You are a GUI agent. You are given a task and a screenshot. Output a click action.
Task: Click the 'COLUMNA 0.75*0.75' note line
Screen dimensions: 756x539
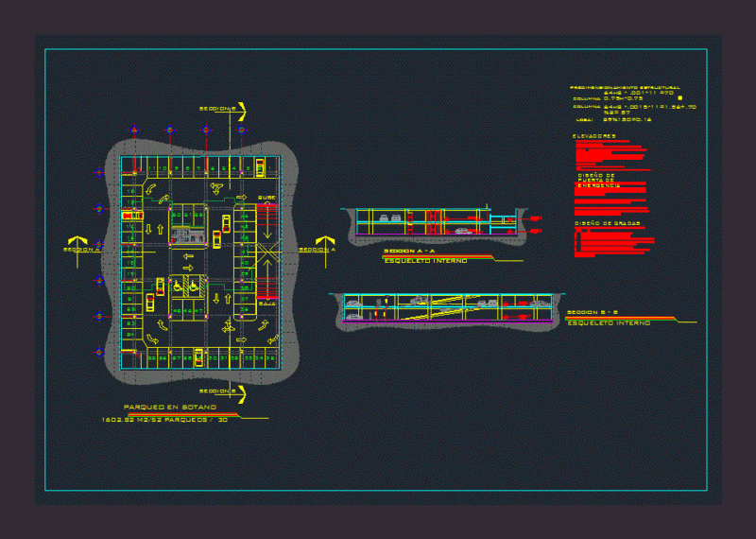(x=608, y=98)
